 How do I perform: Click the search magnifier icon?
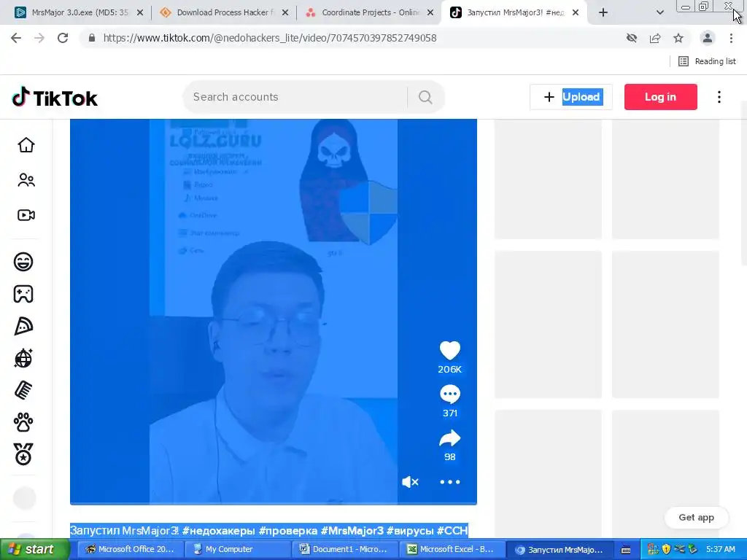point(425,97)
